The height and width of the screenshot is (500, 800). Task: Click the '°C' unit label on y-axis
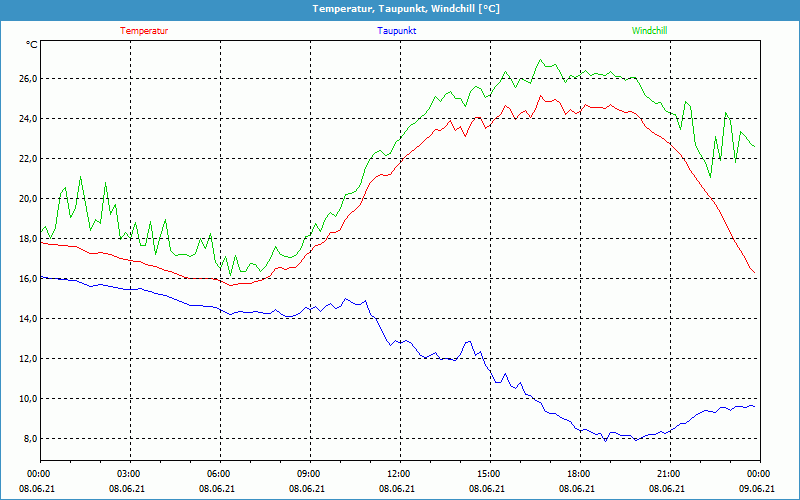click(31, 45)
